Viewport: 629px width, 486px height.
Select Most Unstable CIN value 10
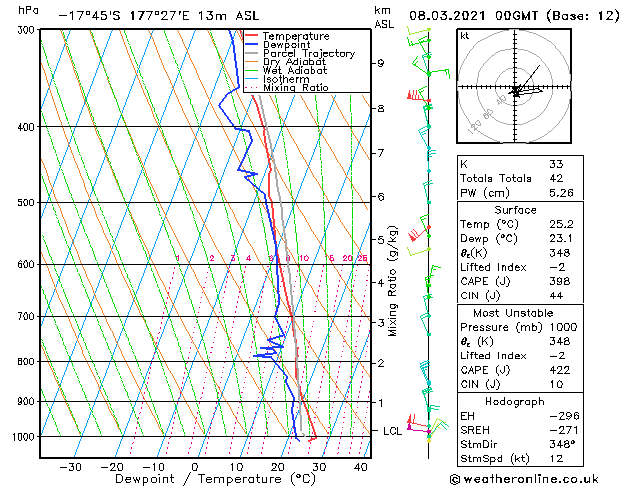(556, 384)
